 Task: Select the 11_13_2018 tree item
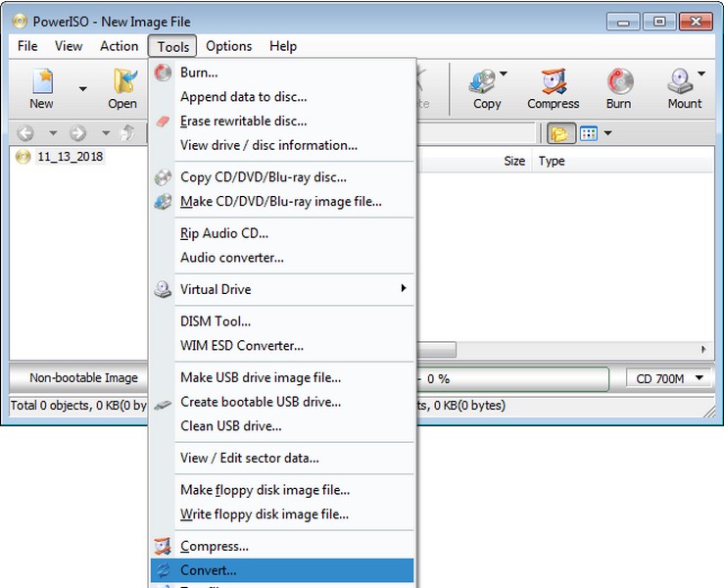pos(70,157)
